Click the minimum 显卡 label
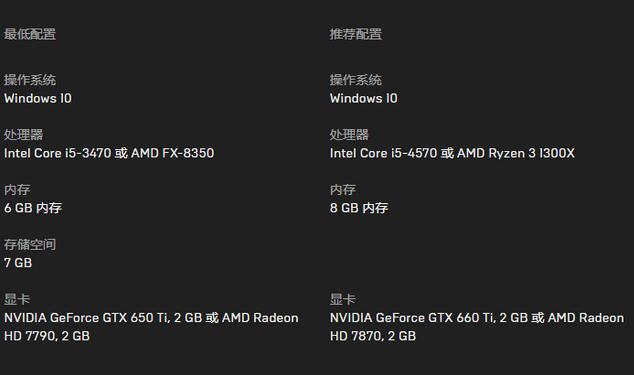The height and width of the screenshot is (375, 634). point(17,299)
